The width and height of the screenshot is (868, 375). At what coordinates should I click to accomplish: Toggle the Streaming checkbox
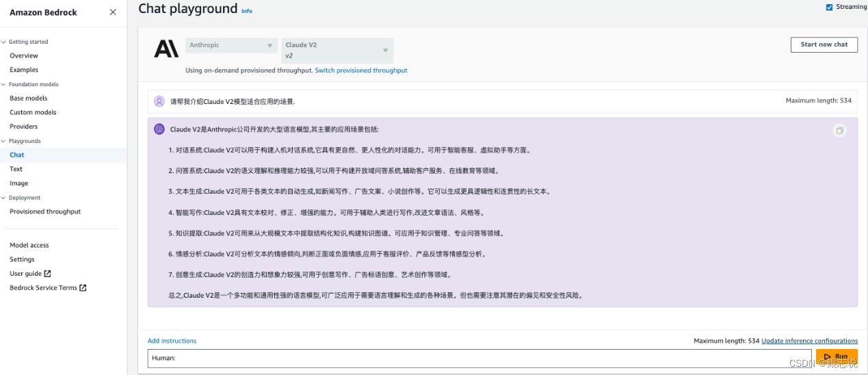coord(830,8)
